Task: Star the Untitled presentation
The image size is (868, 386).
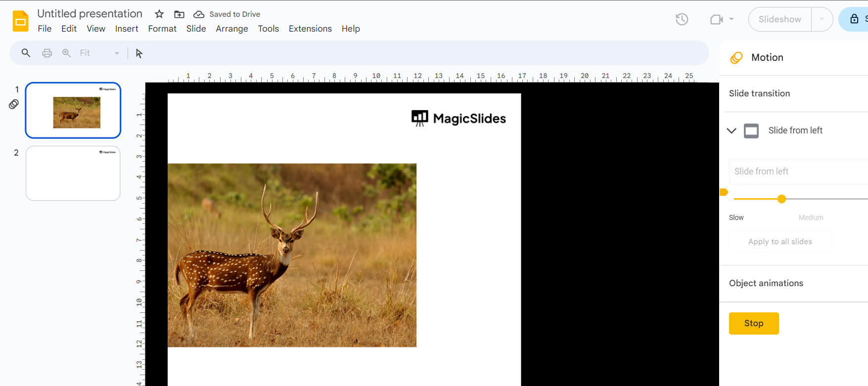Action: click(159, 14)
